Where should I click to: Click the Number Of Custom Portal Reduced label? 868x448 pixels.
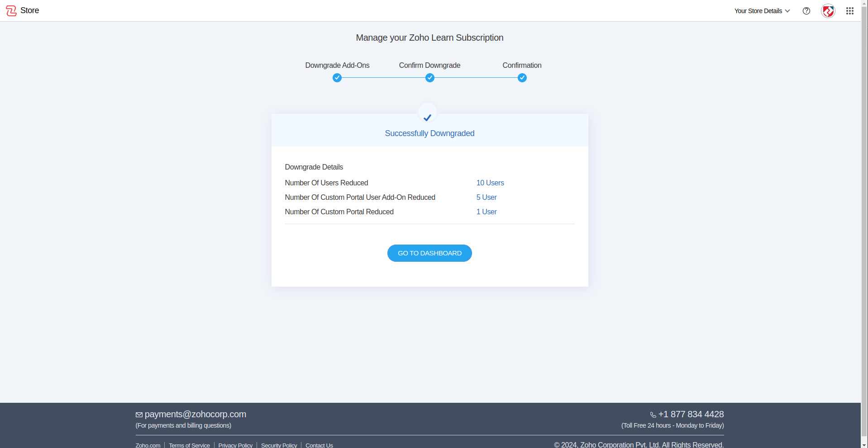[339, 212]
